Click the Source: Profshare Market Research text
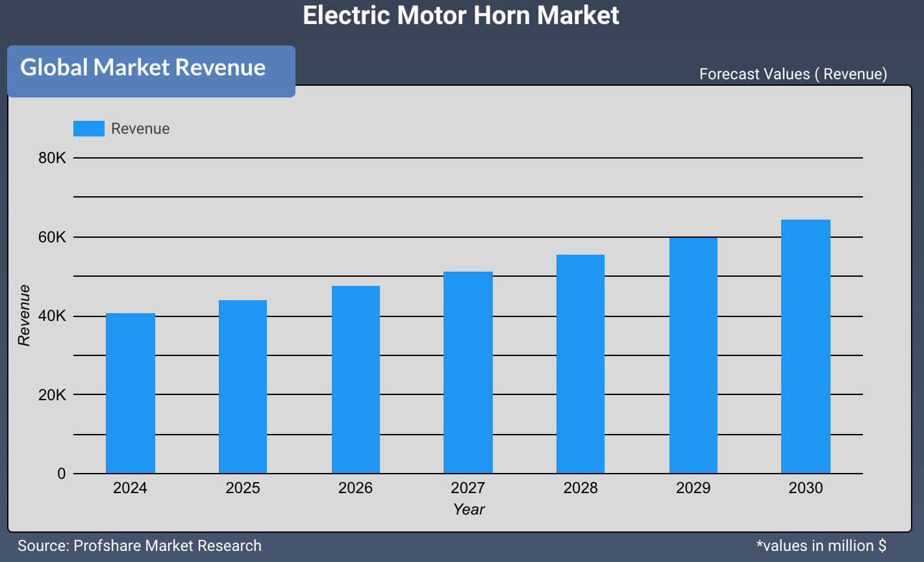Image resolution: width=924 pixels, height=562 pixels. (140, 546)
